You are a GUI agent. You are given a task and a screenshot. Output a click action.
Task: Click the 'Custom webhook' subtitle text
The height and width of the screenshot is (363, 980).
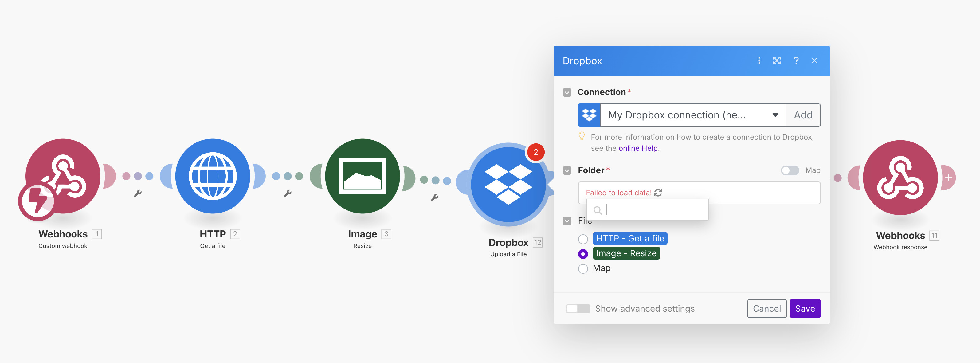63,246
